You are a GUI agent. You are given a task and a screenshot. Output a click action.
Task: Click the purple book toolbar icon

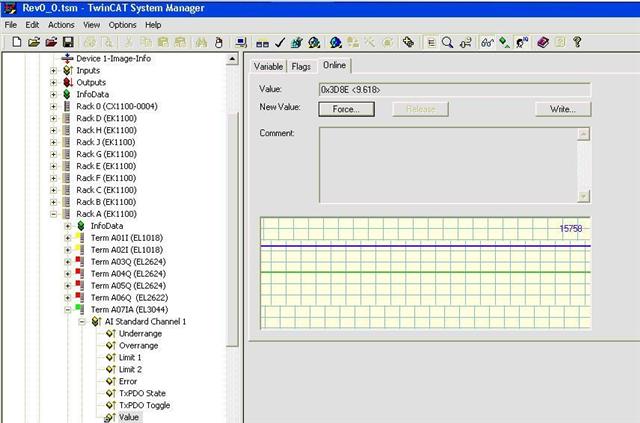pos(543,42)
